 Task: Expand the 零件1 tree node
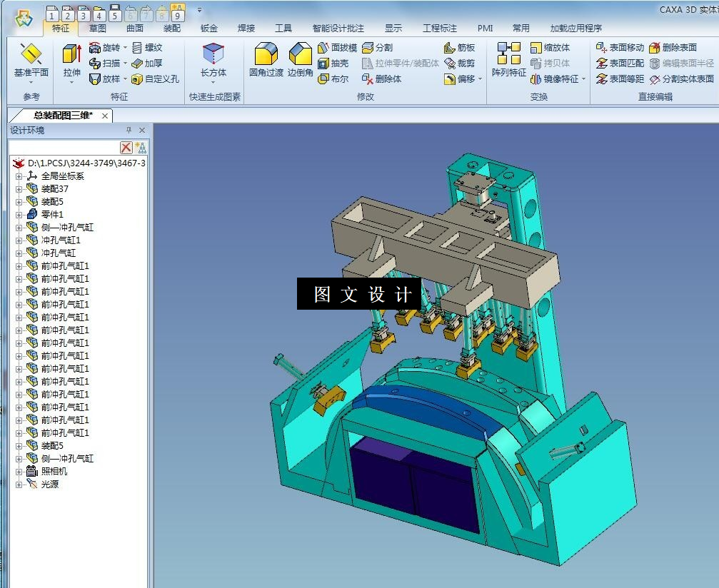pos(19,215)
